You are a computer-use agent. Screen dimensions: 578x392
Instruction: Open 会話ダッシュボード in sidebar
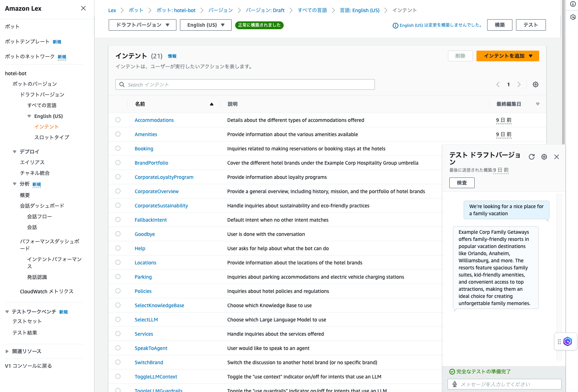click(42, 206)
